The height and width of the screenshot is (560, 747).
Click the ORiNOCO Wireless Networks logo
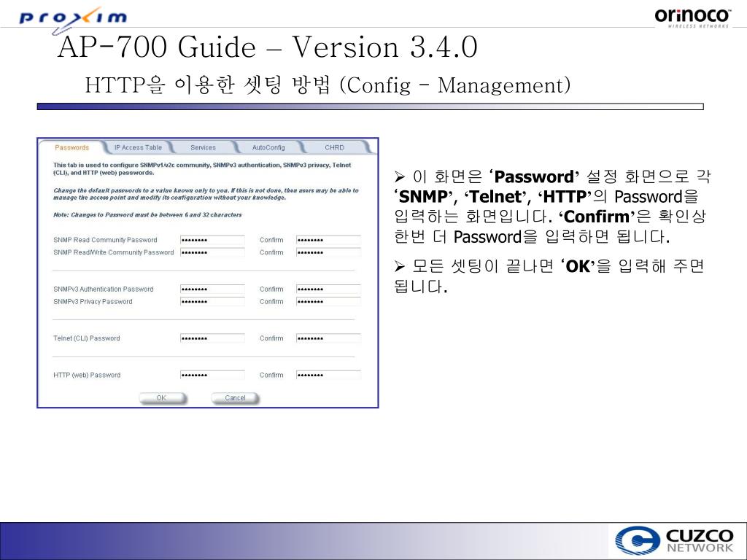[x=692, y=17]
